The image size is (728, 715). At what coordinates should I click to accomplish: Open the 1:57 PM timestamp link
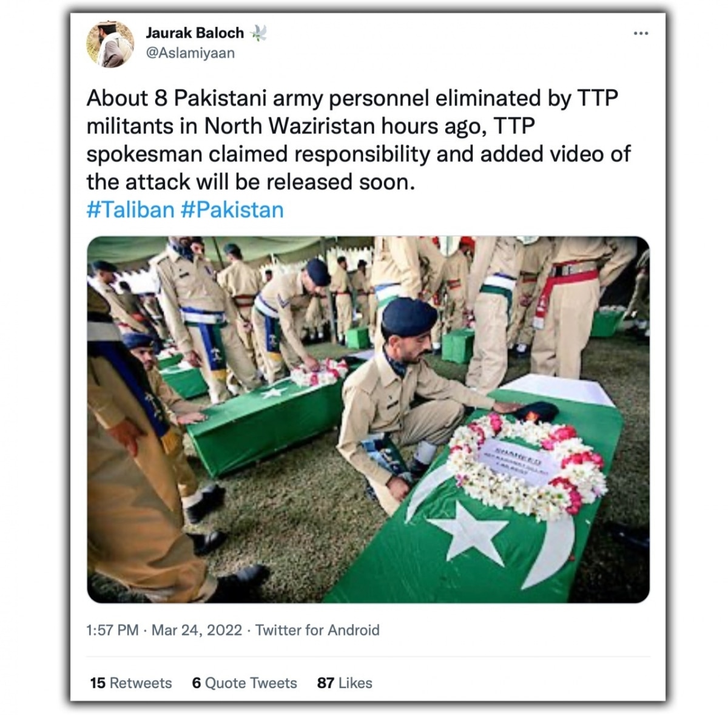(x=112, y=630)
